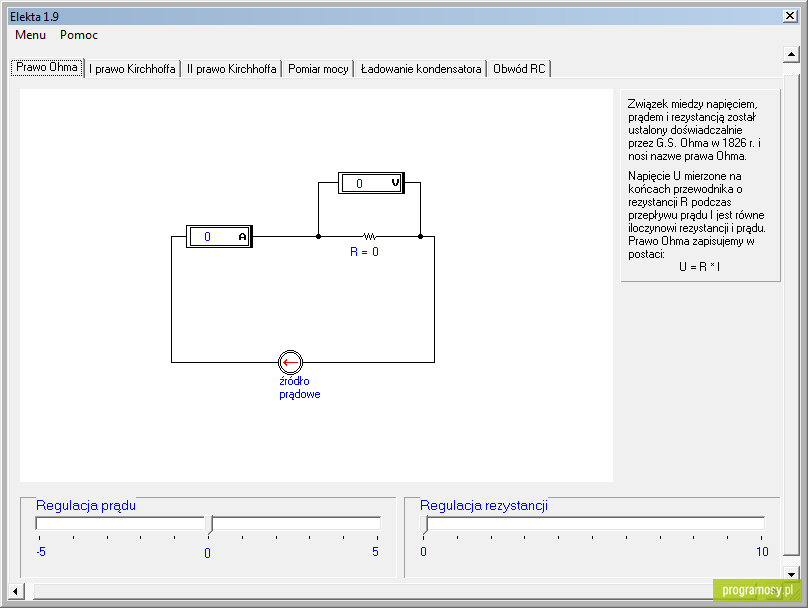
Task: Click the 10 mark on resistance scale
Action: coord(762,552)
